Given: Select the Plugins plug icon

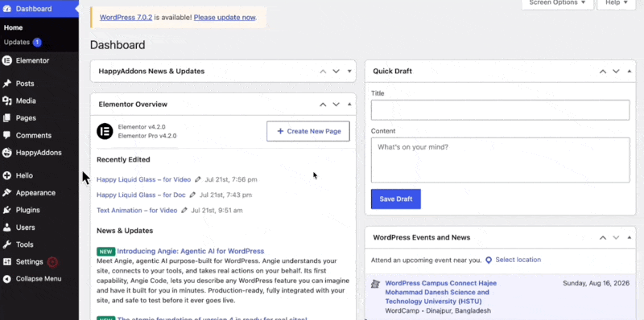Looking at the screenshot, I should coord(6,210).
